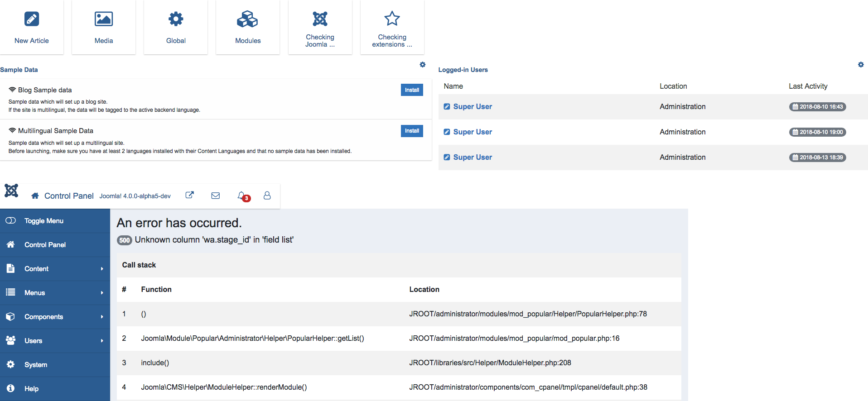Open Super User link active 2018-08-10 19:00
This screenshot has height=401, width=868.
click(473, 132)
